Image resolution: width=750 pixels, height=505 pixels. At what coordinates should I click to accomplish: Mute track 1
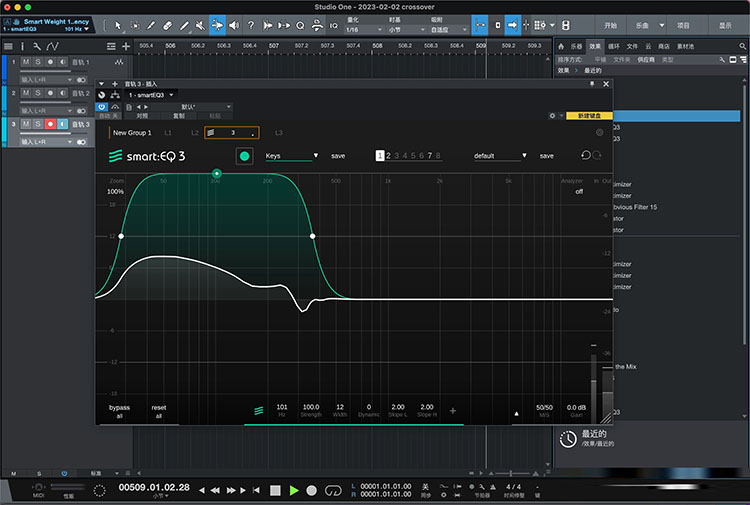[x=26, y=62]
